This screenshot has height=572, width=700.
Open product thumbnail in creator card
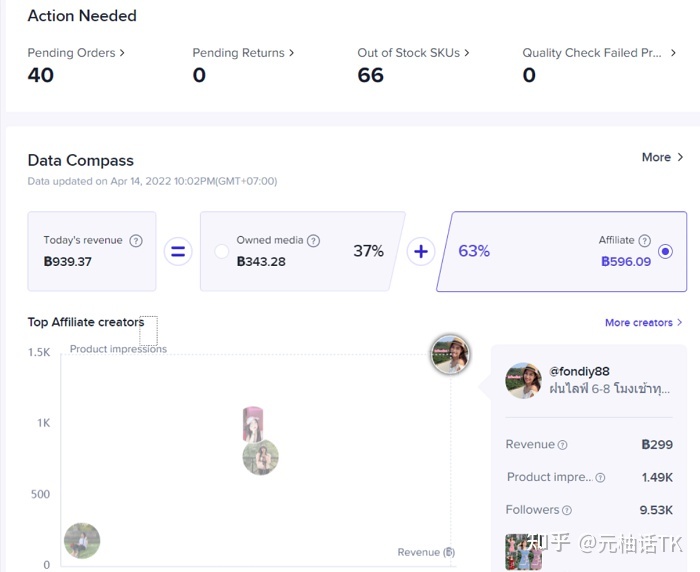[x=523, y=552]
